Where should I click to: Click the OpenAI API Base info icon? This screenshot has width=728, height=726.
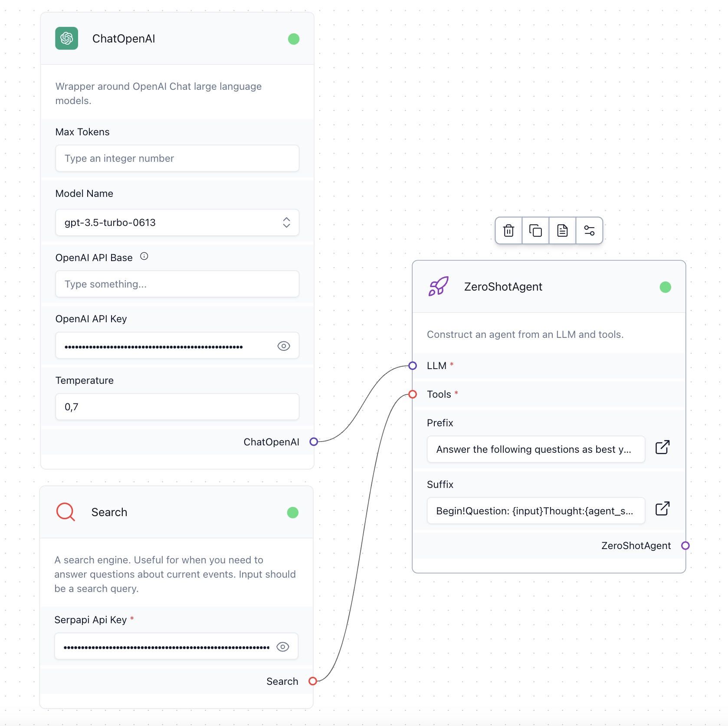(x=144, y=256)
